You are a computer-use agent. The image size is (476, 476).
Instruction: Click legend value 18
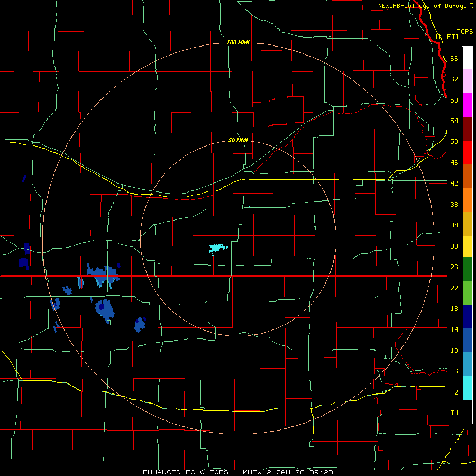(454, 309)
